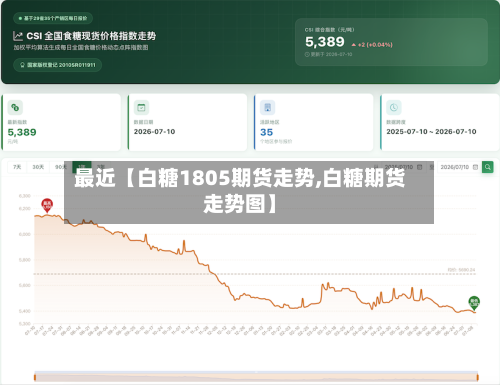This screenshot has width=500, height=385.
Task: Click the chart icon beside CSI title
Action: click(18, 36)
